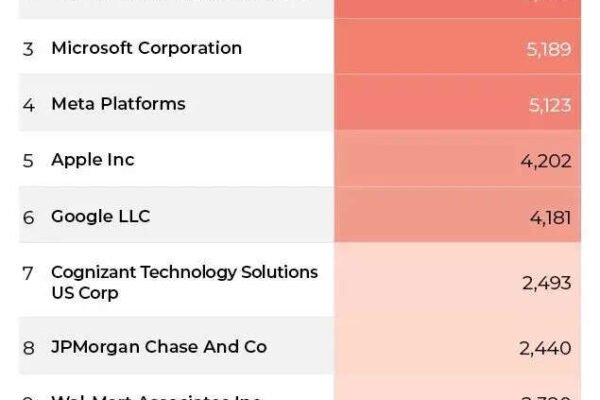Click Cognizant Technology Solutions US Corp

pyautogui.click(x=184, y=282)
